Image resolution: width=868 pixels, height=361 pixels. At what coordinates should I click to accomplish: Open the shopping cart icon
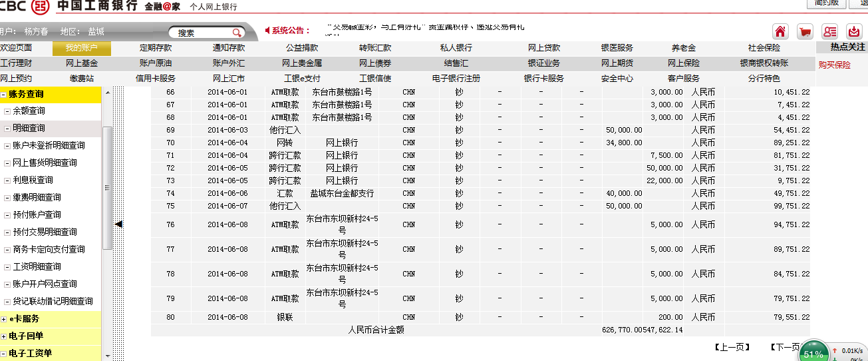pyautogui.click(x=805, y=31)
